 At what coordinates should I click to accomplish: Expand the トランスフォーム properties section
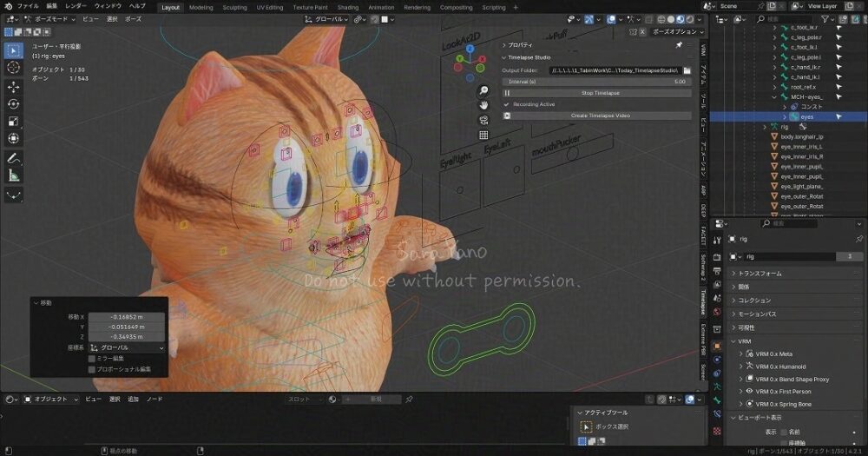[732, 273]
